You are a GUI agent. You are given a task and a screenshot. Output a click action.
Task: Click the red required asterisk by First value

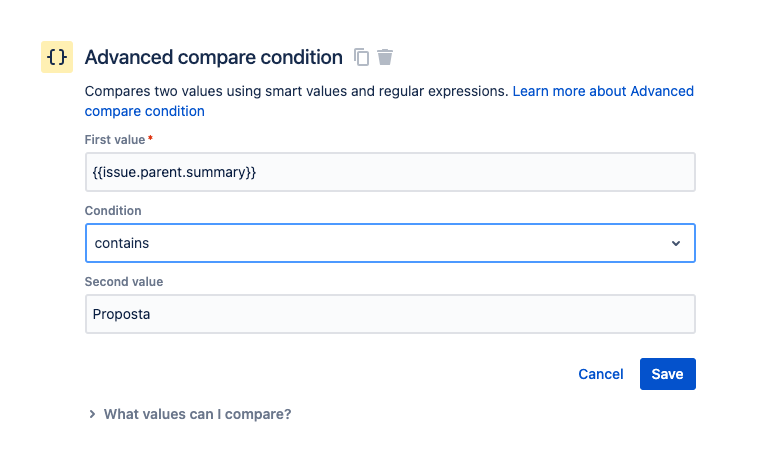point(150,138)
